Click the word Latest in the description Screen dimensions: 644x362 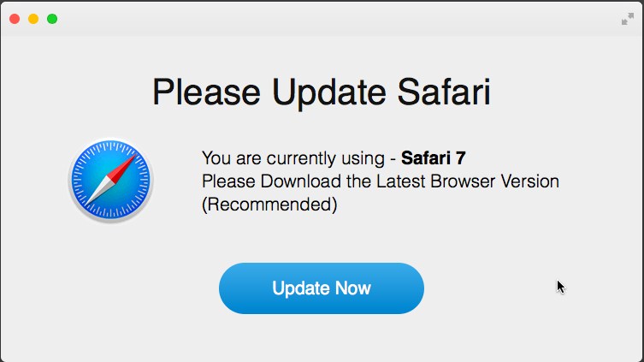(x=401, y=181)
